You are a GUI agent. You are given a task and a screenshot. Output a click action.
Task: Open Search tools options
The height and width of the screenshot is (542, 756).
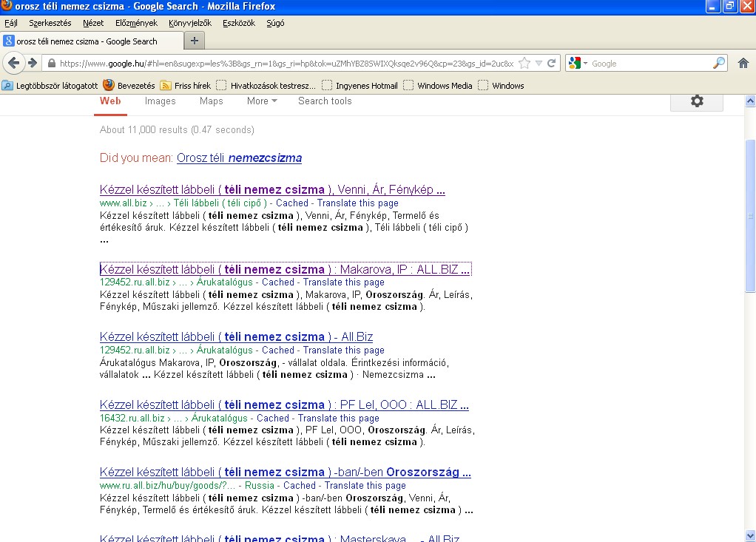[x=325, y=101]
